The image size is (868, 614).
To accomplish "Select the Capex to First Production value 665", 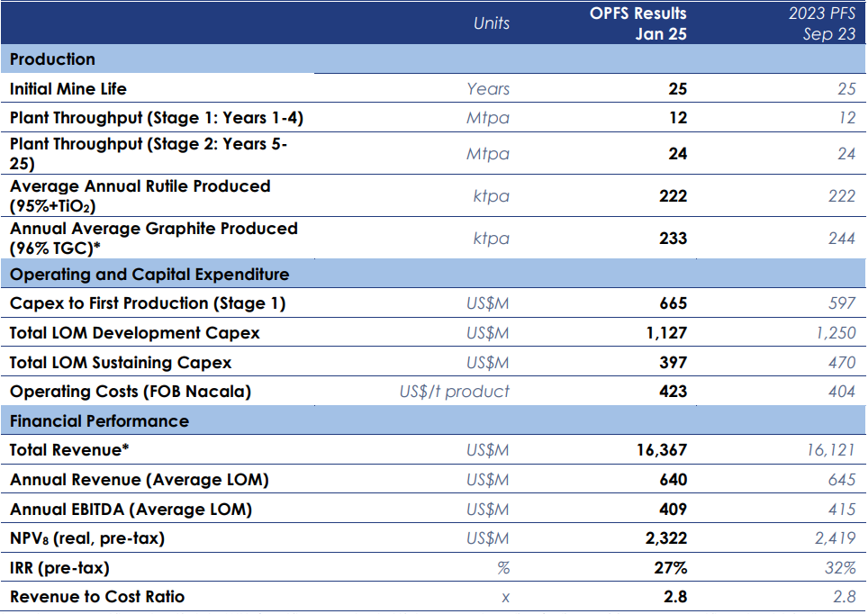I will pos(674,303).
